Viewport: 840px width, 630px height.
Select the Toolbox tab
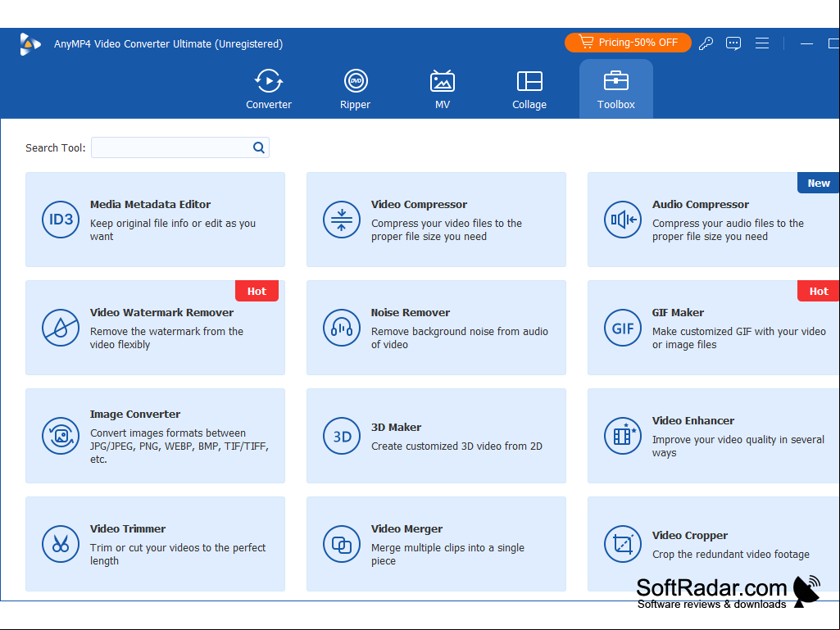pyautogui.click(x=616, y=89)
